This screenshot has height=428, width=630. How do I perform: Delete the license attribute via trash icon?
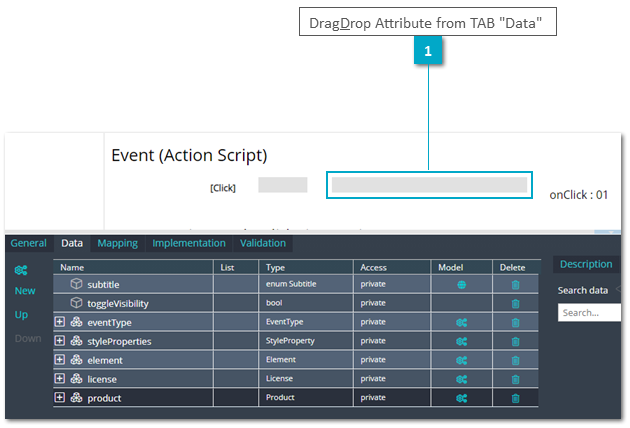pyautogui.click(x=515, y=379)
